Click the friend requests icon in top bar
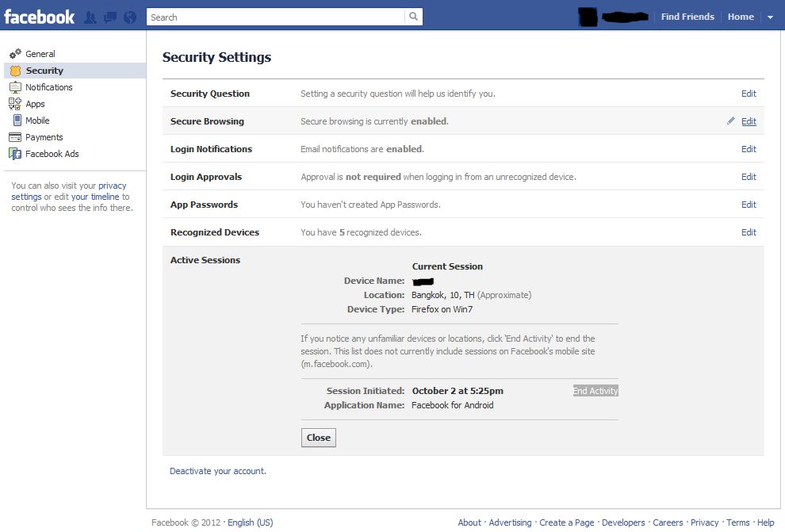 tap(90, 16)
